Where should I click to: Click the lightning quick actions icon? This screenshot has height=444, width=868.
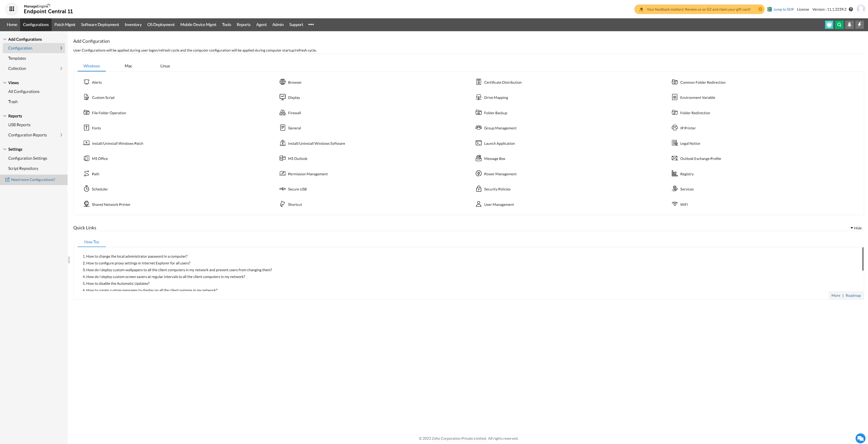(859, 25)
